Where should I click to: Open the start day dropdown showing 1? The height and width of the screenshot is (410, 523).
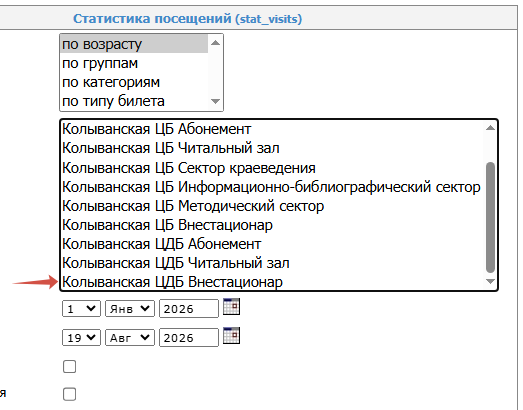(81, 309)
